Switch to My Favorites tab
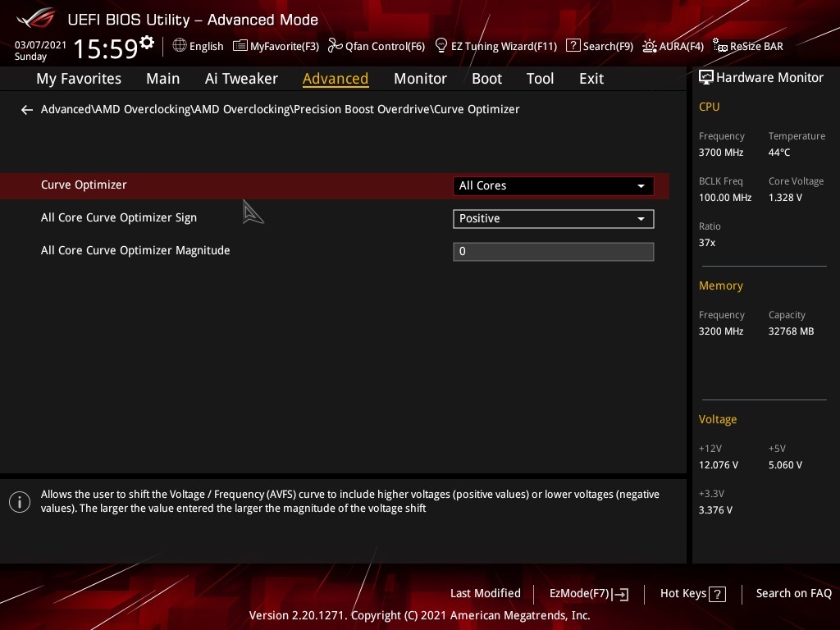 [x=79, y=79]
